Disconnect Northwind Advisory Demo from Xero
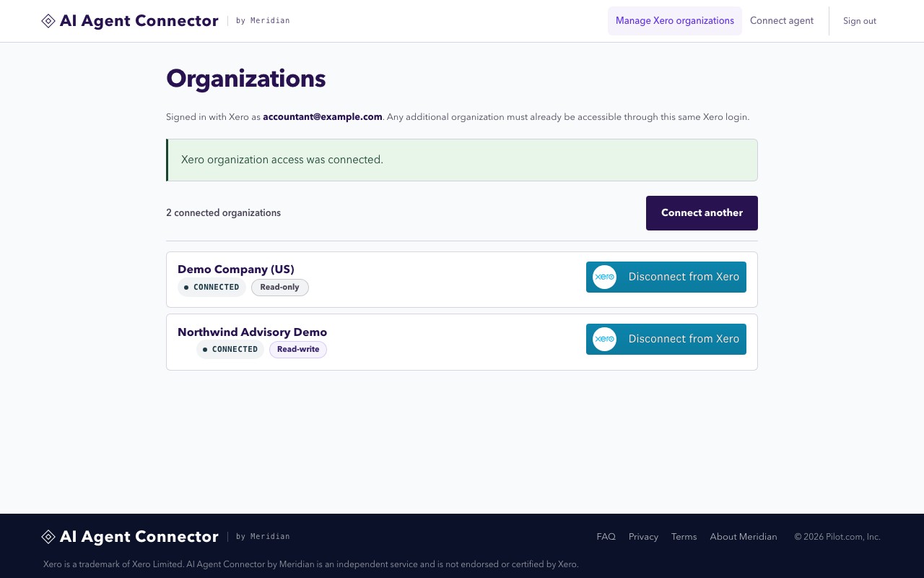The image size is (924, 578). pyautogui.click(x=666, y=340)
